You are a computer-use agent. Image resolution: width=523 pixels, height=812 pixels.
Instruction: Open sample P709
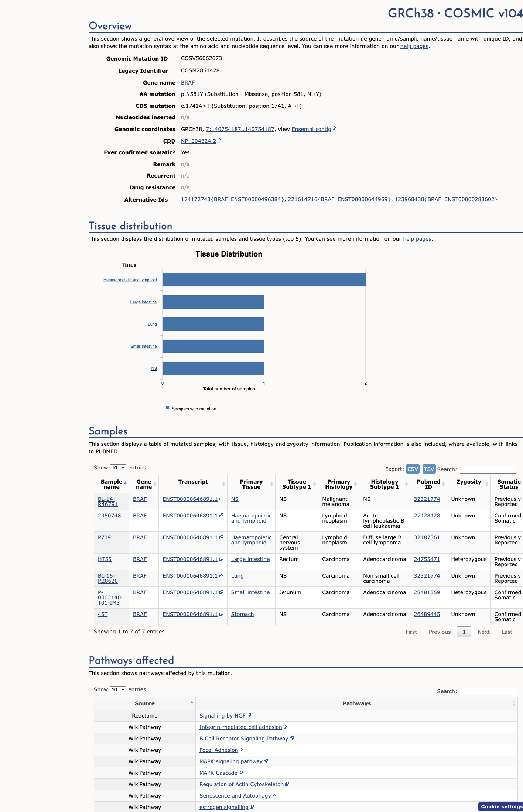click(104, 537)
